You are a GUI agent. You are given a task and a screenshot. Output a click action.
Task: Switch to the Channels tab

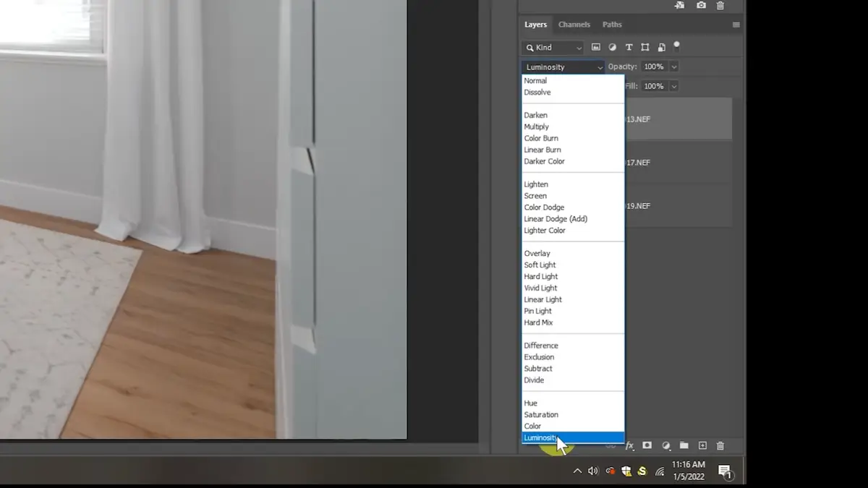coord(574,24)
